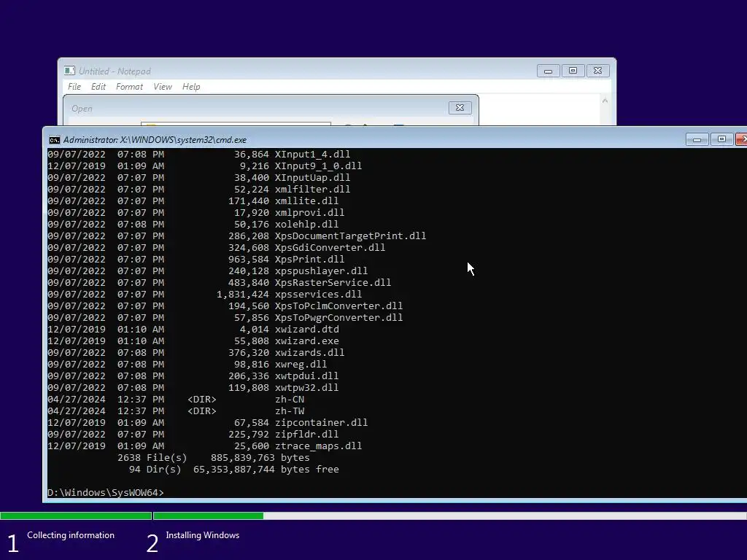Click the XpsPrint.dll entry
Image resolution: width=747 pixels, height=560 pixels.
pos(309,259)
